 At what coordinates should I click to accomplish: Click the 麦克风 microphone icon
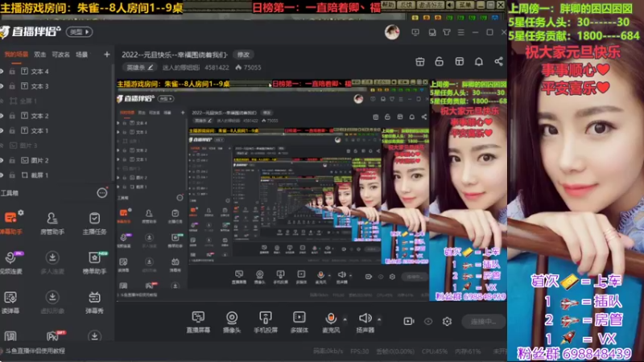click(331, 318)
